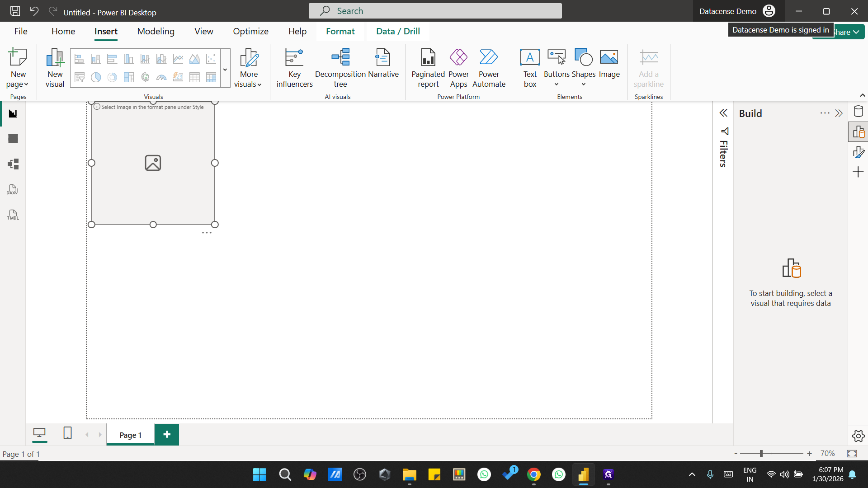Image resolution: width=868 pixels, height=488 pixels.
Task: Open the DAX query view
Action: (x=12, y=189)
